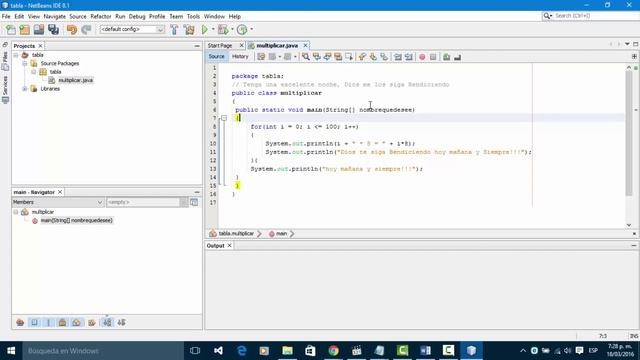Toggle show inner classes in Navigator
This screenshot has height=360, width=640.
[x=77, y=322]
